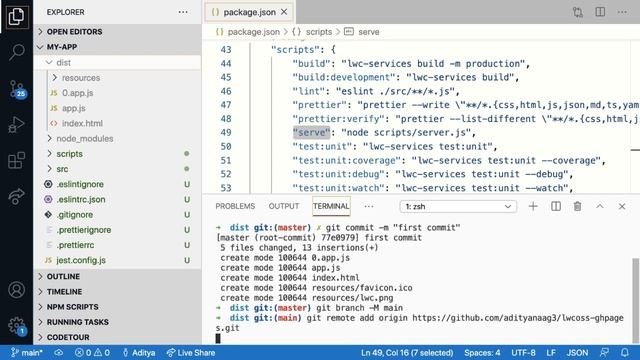Switch to the Problems tab

tap(235, 206)
